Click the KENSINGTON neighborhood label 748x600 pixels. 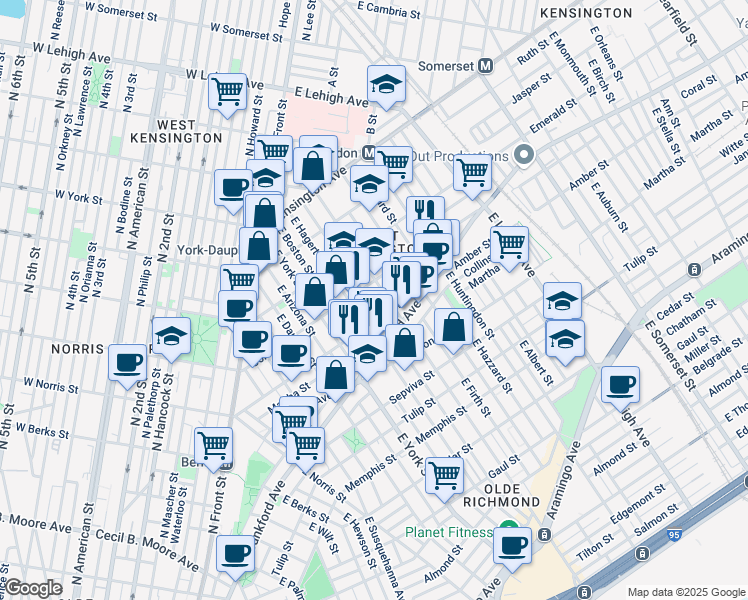coord(586,13)
